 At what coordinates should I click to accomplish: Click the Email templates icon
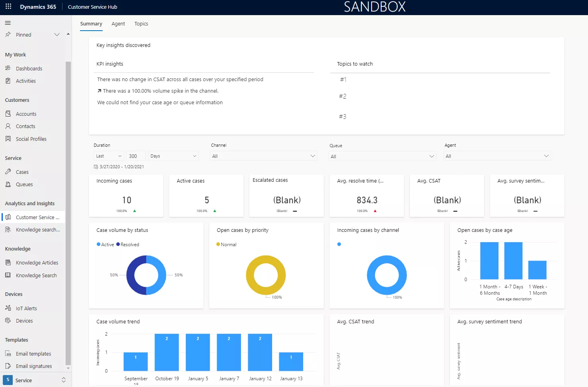pyautogui.click(x=8, y=354)
